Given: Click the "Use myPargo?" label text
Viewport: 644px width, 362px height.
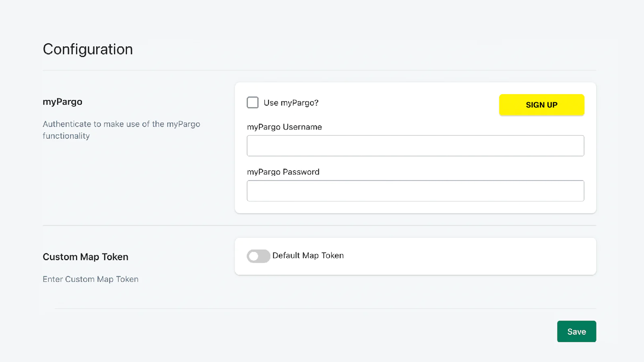Looking at the screenshot, I should click(291, 103).
